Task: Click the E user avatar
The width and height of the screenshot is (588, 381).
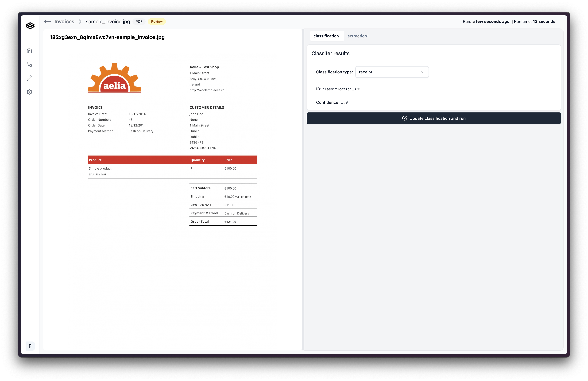Action: (30, 346)
